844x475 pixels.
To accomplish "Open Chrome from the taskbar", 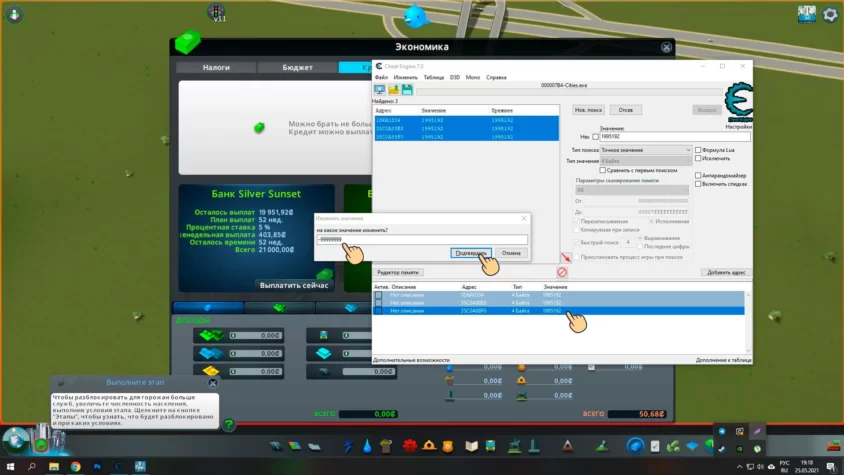I will click(75, 466).
